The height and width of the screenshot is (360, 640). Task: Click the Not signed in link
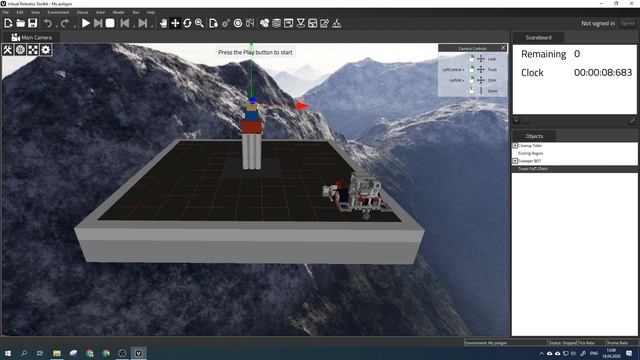[x=598, y=23]
